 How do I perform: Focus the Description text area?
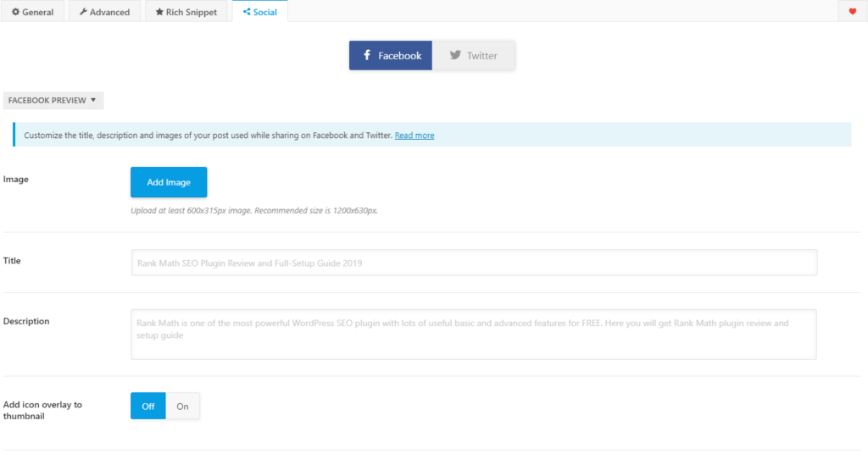473,335
